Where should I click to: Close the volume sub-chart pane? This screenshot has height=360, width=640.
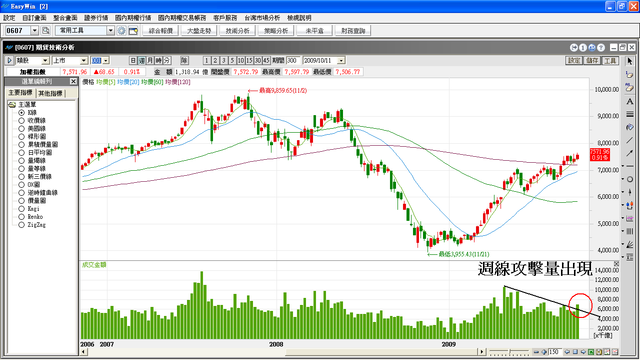coord(616,264)
